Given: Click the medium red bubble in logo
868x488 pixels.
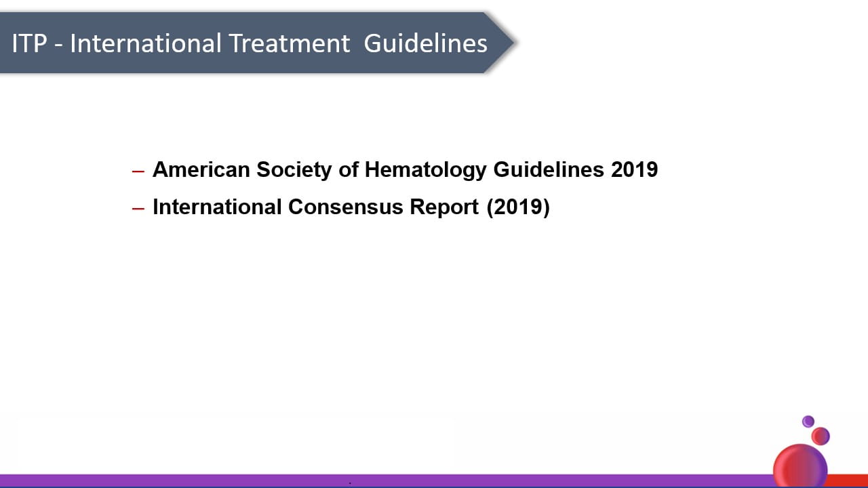Looking at the screenshot, I should [821, 436].
